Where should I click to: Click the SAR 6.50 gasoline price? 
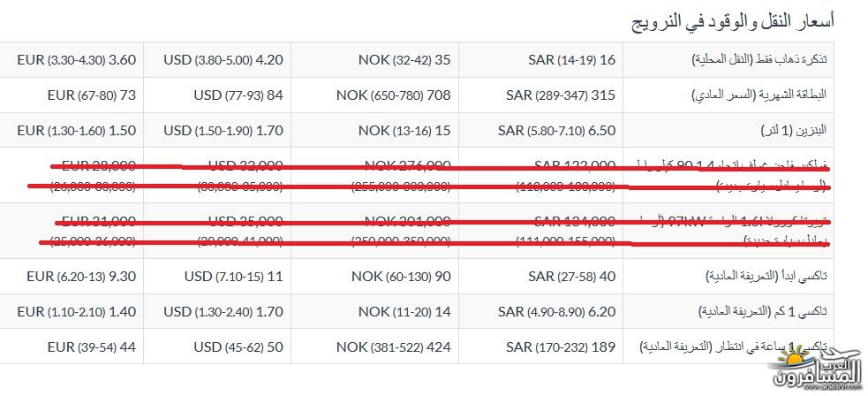pyautogui.click(x=556, y=131)
